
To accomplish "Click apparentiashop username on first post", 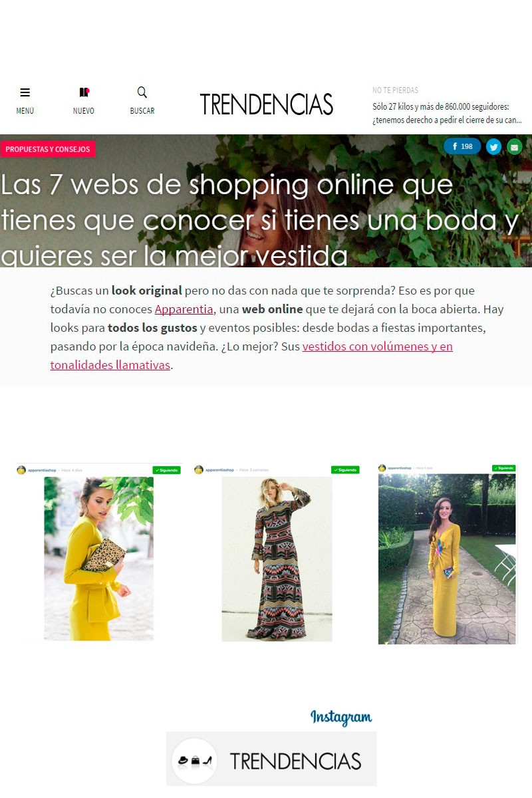I will tap(41, 470).
